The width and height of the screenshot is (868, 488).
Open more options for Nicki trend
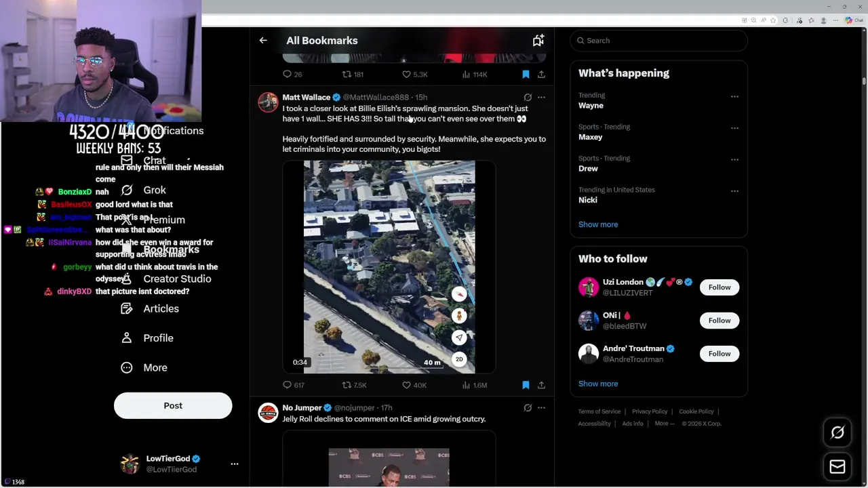point(734,191)
